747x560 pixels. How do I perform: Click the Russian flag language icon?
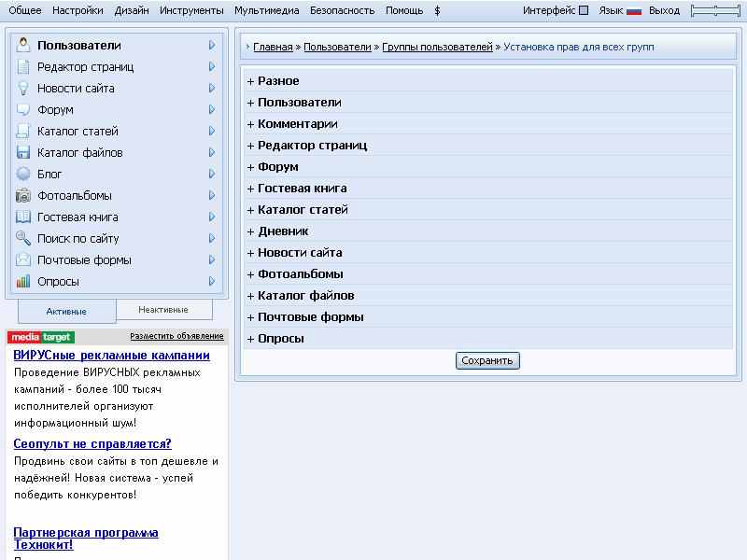[634, 11]
